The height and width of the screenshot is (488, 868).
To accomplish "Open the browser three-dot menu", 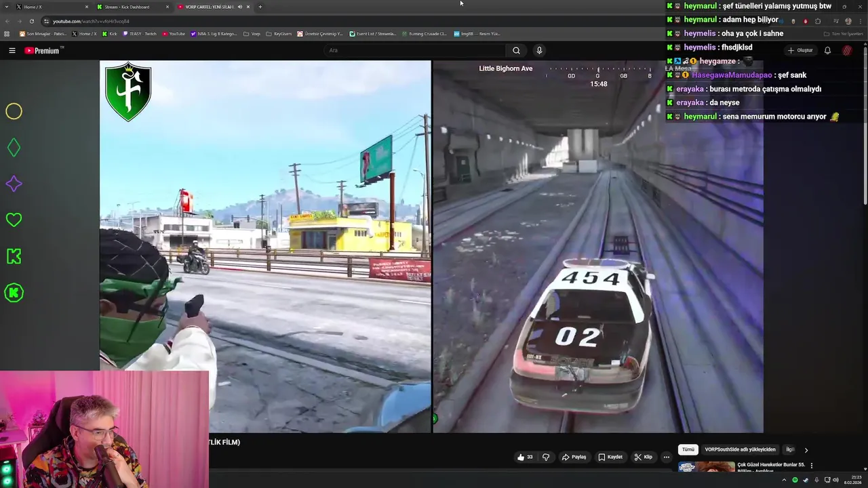I will click(861, 21).
